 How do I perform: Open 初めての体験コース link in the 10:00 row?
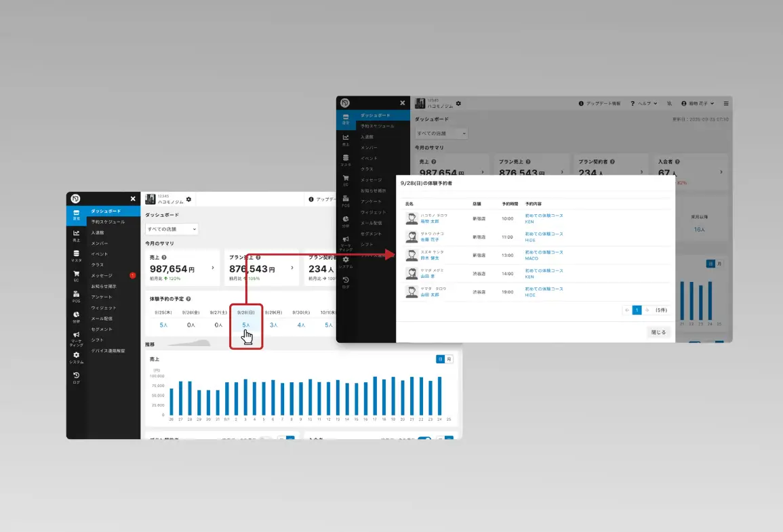point(544,216)
